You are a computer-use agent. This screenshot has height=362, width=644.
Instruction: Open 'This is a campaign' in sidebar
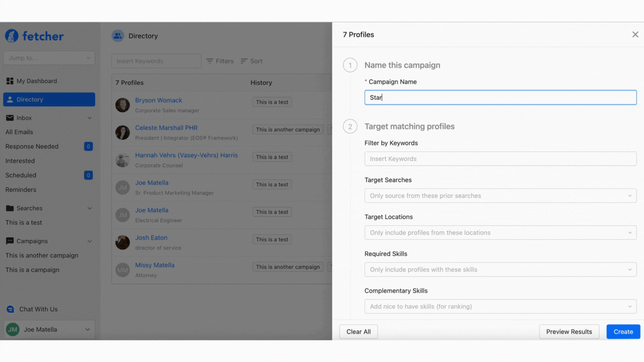(x=32, y=269)
